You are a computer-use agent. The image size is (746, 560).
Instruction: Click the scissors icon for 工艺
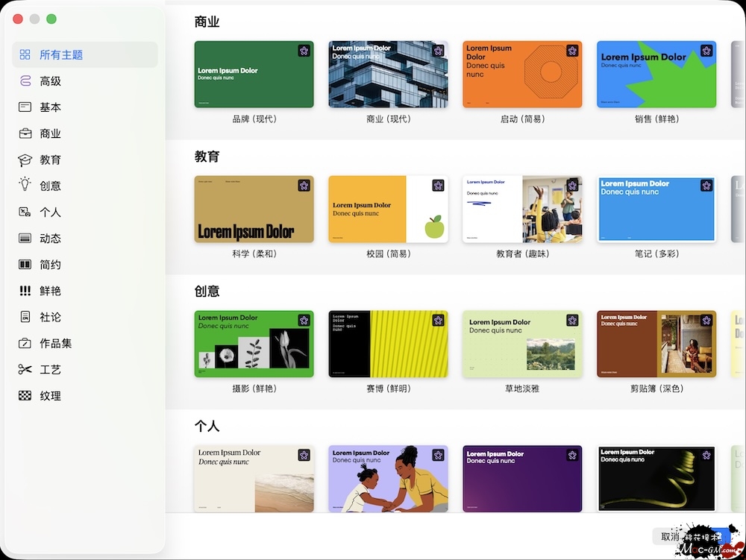pos(25,369)
